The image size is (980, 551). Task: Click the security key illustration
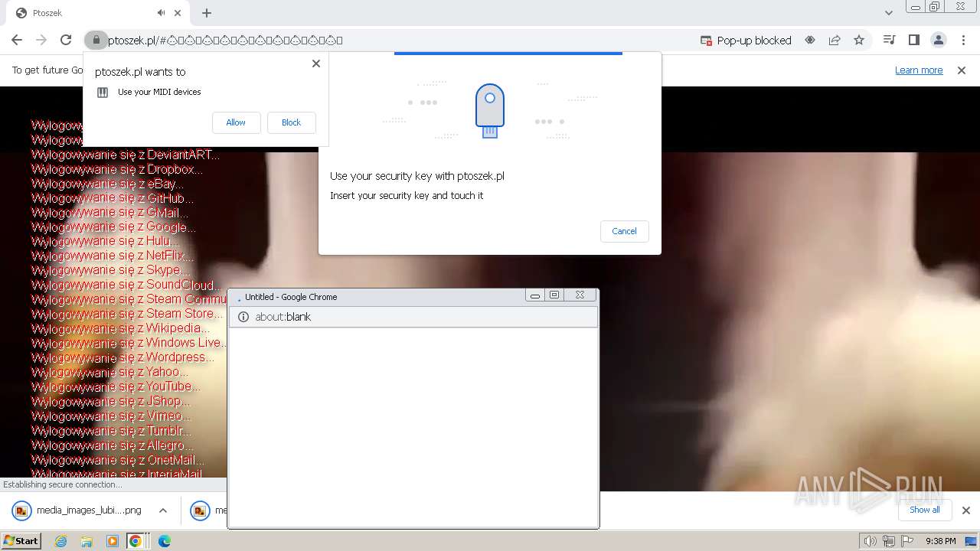[490, 111]
